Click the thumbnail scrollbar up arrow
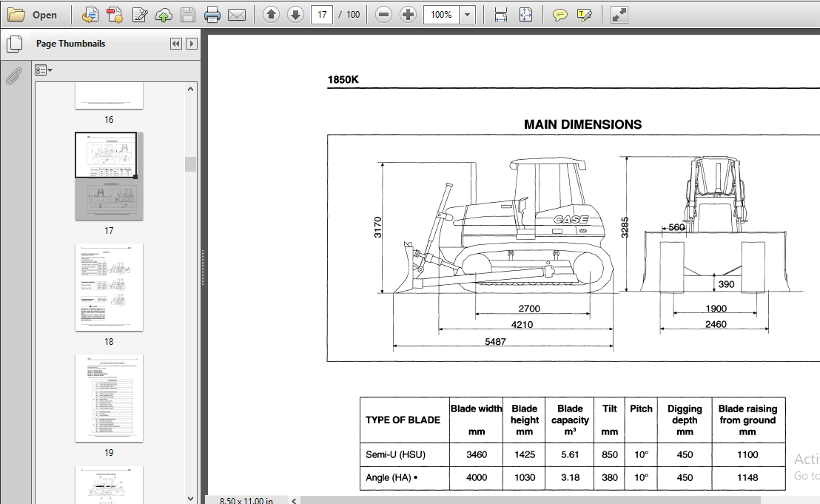Screen dimensions: 820x504 point(190,89)
